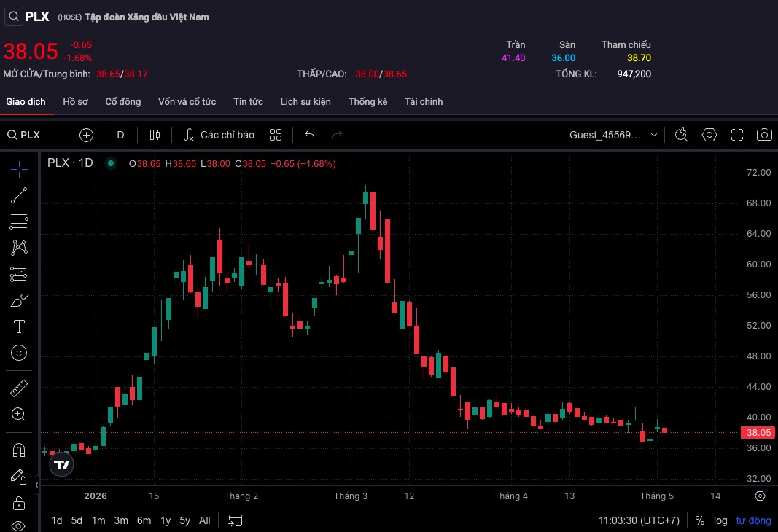778x532 pixels.
Task: Set chart range to 1y
Action: point(166,520)
